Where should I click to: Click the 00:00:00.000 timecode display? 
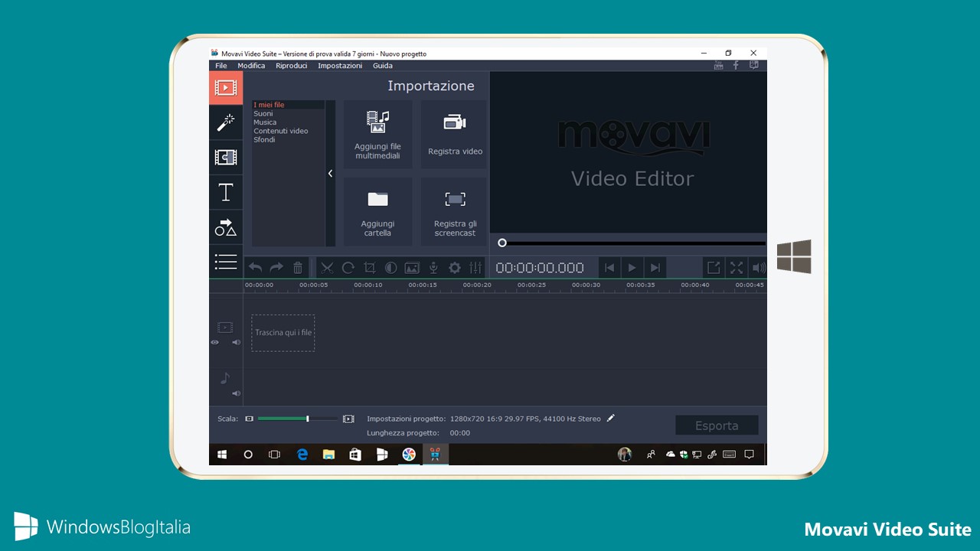click(540, 268)
